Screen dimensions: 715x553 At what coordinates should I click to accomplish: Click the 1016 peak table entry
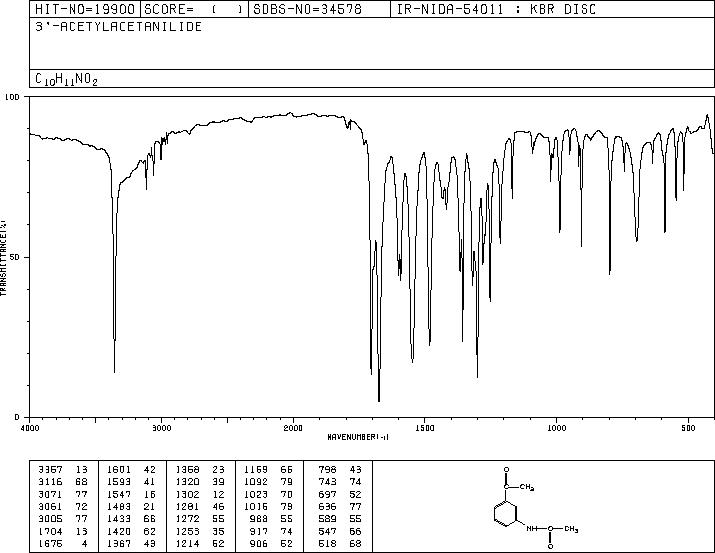269,506
